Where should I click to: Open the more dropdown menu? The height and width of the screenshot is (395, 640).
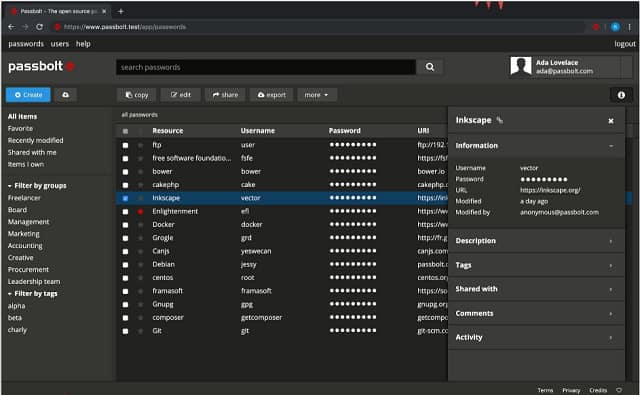point(317,95)
